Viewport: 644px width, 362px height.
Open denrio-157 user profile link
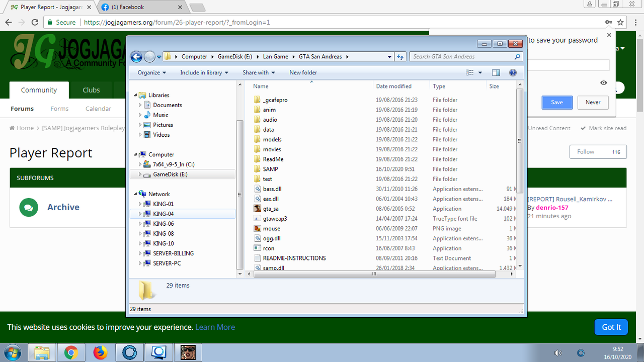pos(552,208)
